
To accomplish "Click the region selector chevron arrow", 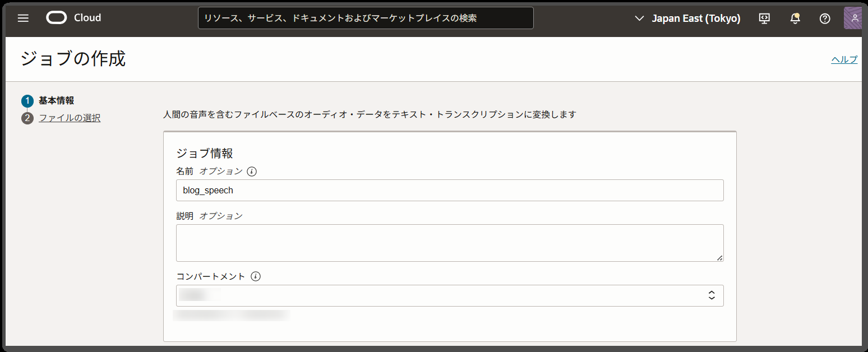I will (x=639, y=18).
